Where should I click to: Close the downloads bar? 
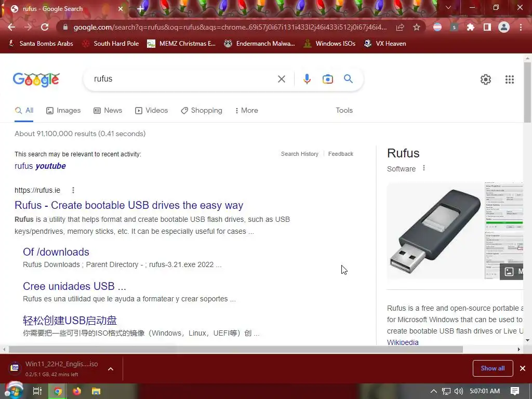point(523,368)
